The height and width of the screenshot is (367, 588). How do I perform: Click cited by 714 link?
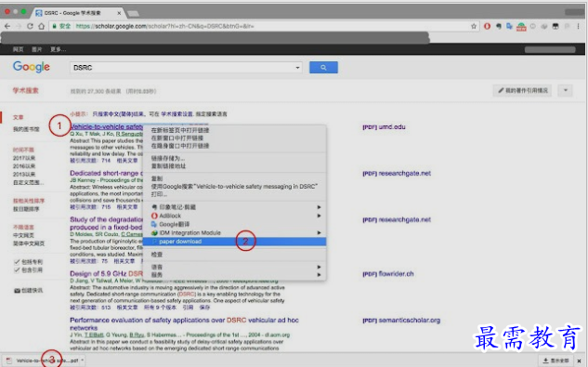(x=90, y=161)
